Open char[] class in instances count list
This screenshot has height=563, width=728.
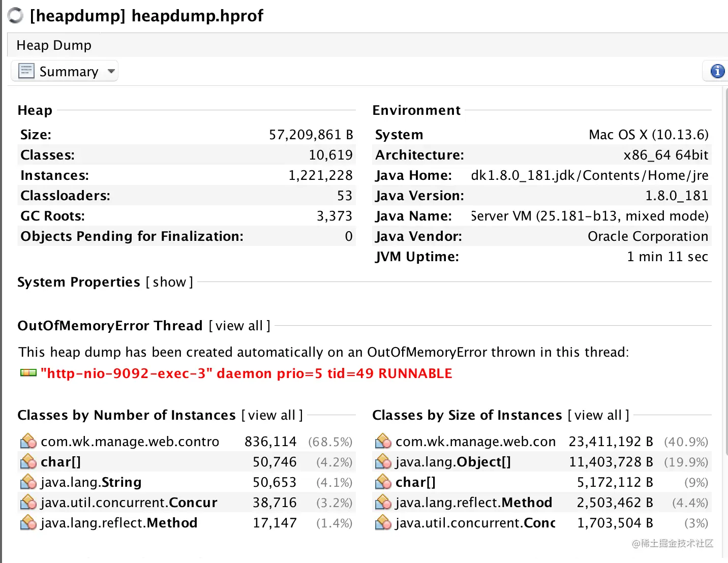pos(60,462)
